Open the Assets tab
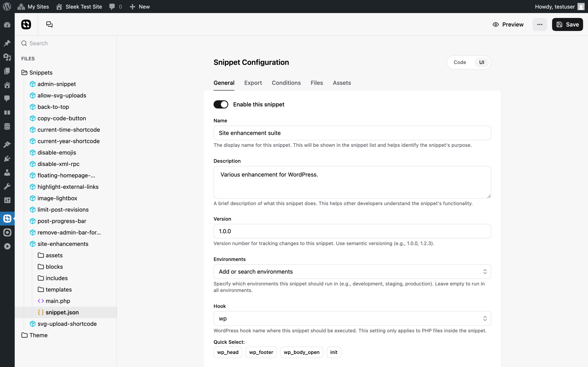This screenshot has height=367, width=588. click(x=342, y=83)
